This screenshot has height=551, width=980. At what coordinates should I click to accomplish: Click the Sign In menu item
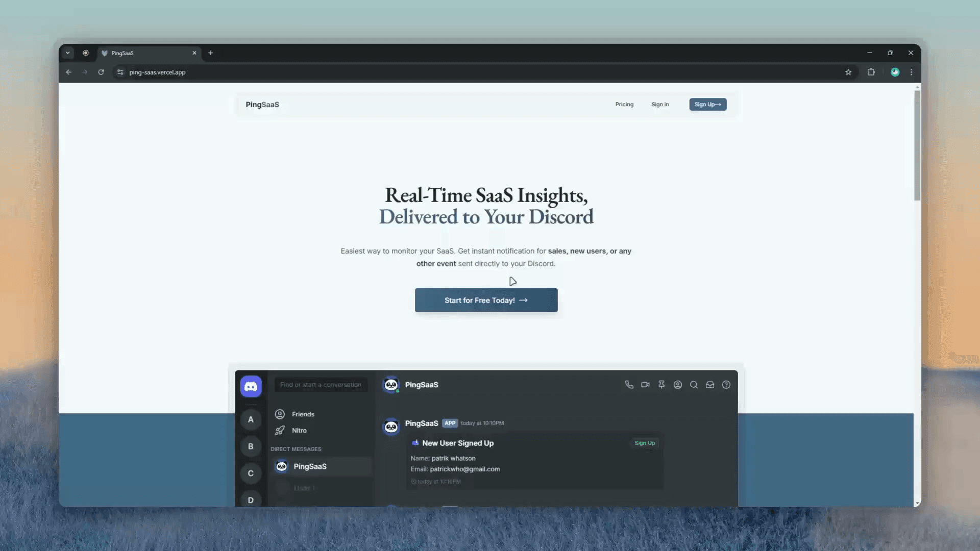[x=660, y=104]
